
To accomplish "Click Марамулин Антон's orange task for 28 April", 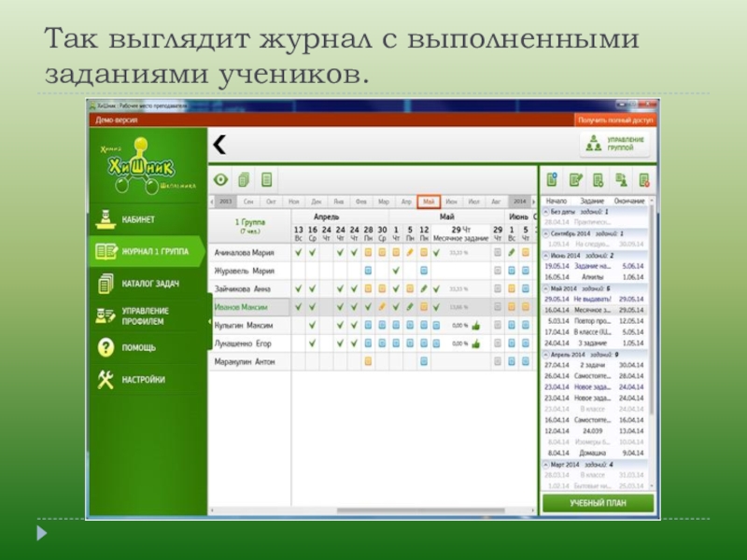I will pos(368,361).
